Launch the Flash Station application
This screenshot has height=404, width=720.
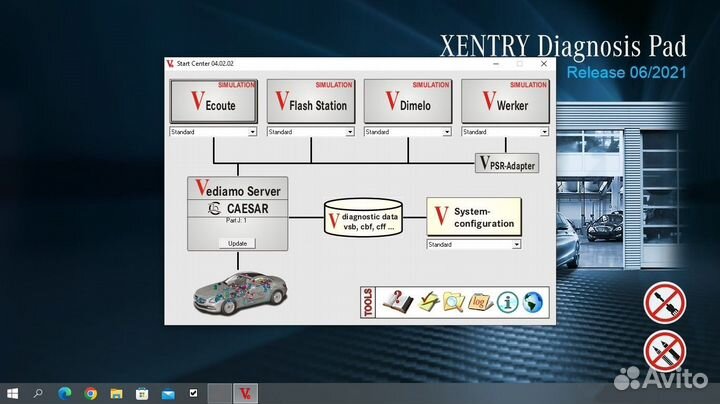(311, 101)
